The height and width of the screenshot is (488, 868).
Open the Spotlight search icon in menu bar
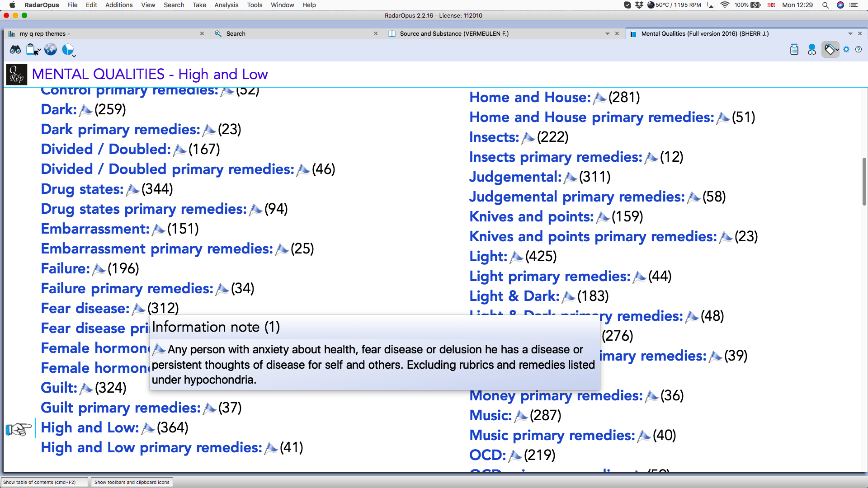point(825,5)
